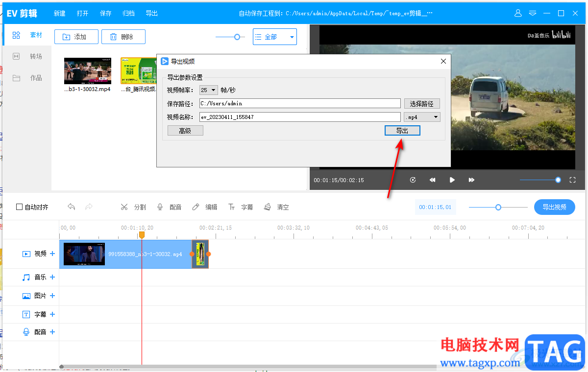Screen dimensions: 588x372
Task: Select the 分割 split tool
Action: 133,207
